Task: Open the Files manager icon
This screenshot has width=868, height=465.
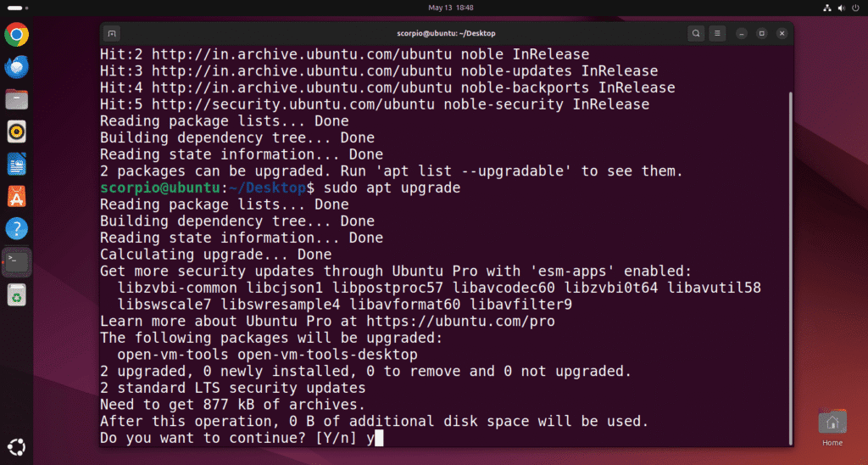Action: point(17,100)
